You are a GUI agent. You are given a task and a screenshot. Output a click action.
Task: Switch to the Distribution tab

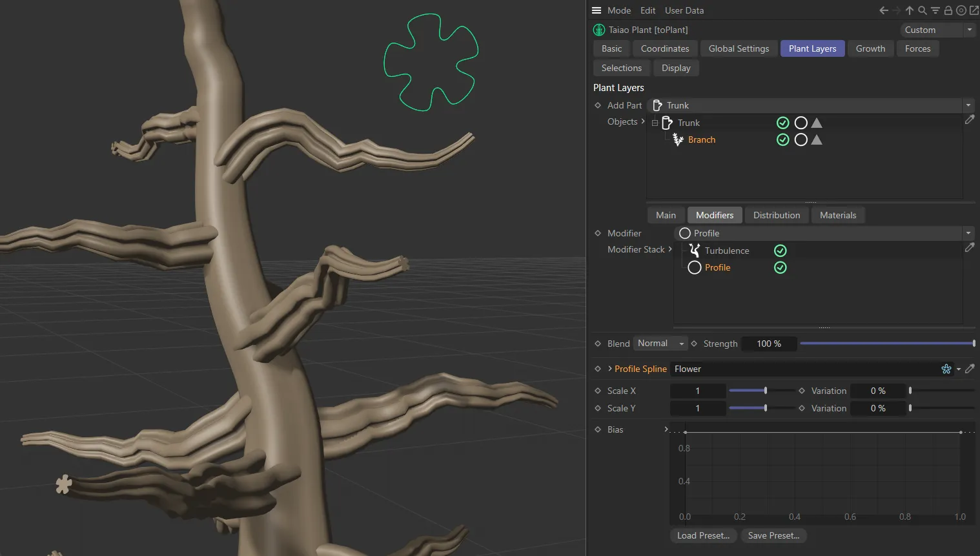776,215
